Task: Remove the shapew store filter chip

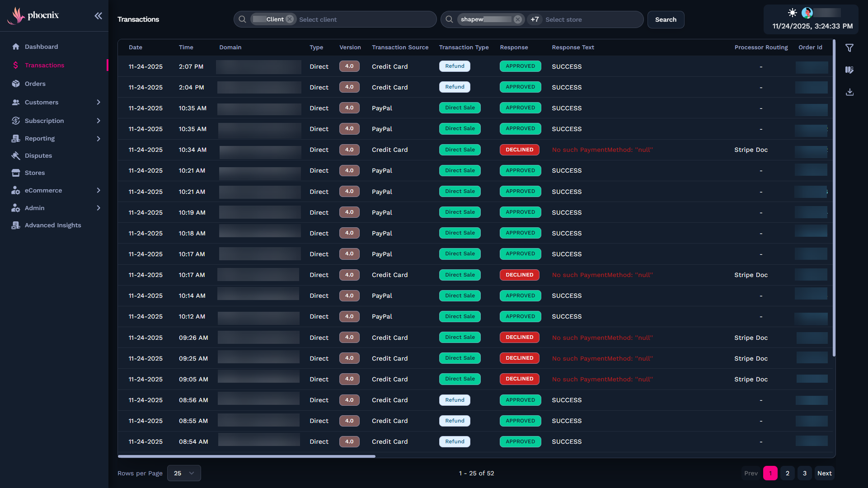Action: pyautogui.click(x=518, y=19)
